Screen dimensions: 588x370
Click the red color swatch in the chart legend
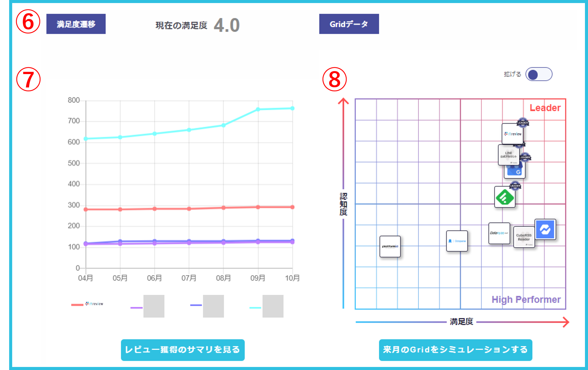click(x=77, y=304)
